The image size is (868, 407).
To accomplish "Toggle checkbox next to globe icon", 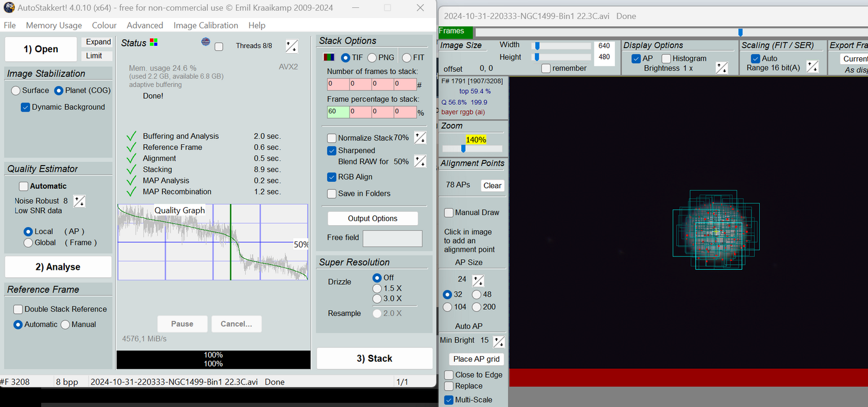I will (219, 47).
